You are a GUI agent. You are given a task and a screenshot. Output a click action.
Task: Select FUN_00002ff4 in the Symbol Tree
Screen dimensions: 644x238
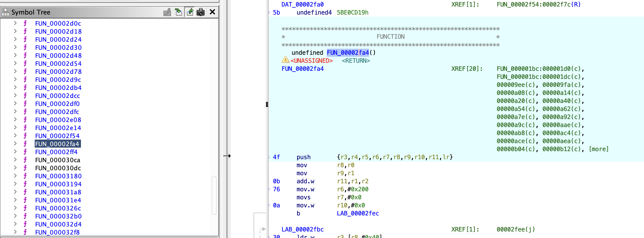(x=56, y=152)
